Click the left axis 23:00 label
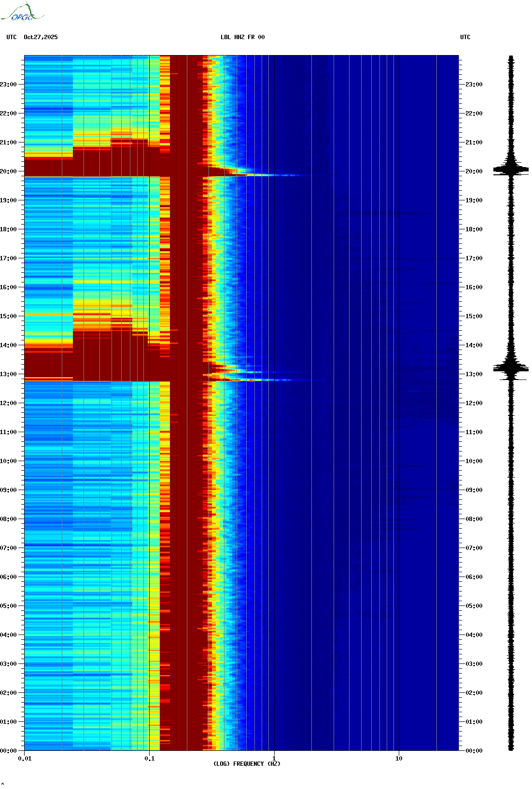Screen dimensions: 532x789 coord(8,85)
